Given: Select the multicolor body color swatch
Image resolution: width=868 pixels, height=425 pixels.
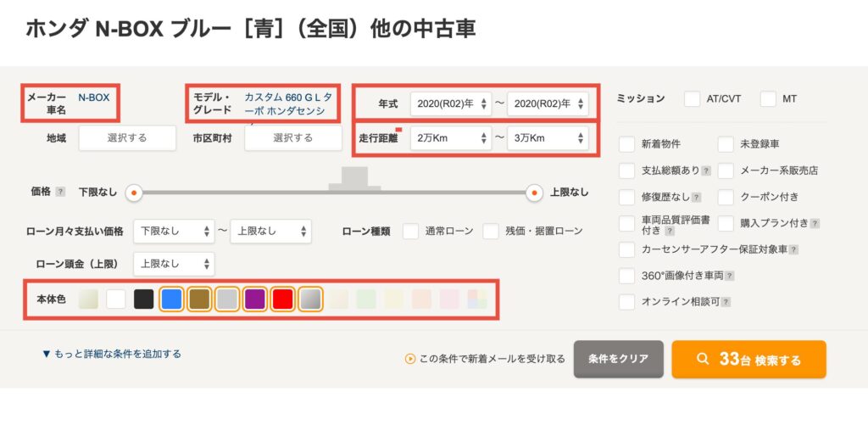Looking at the screenshot, I should click(477, 299).
